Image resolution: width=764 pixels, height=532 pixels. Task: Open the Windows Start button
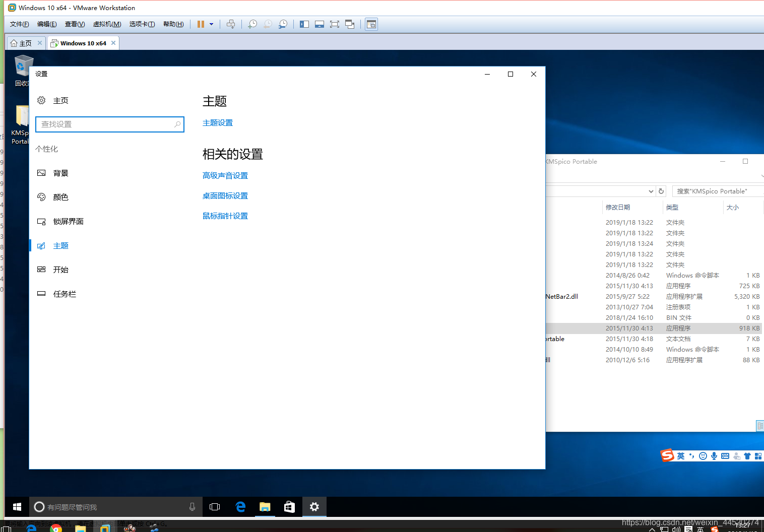[x=17, y=507]
